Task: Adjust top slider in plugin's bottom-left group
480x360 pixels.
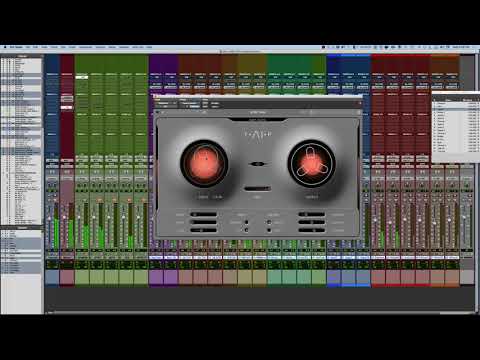Action: [203, 214]
